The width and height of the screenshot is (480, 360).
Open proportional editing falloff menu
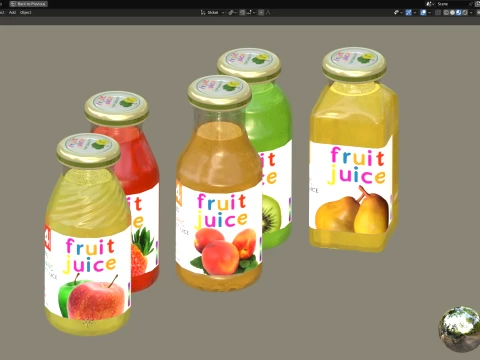[x=269, y=13]
